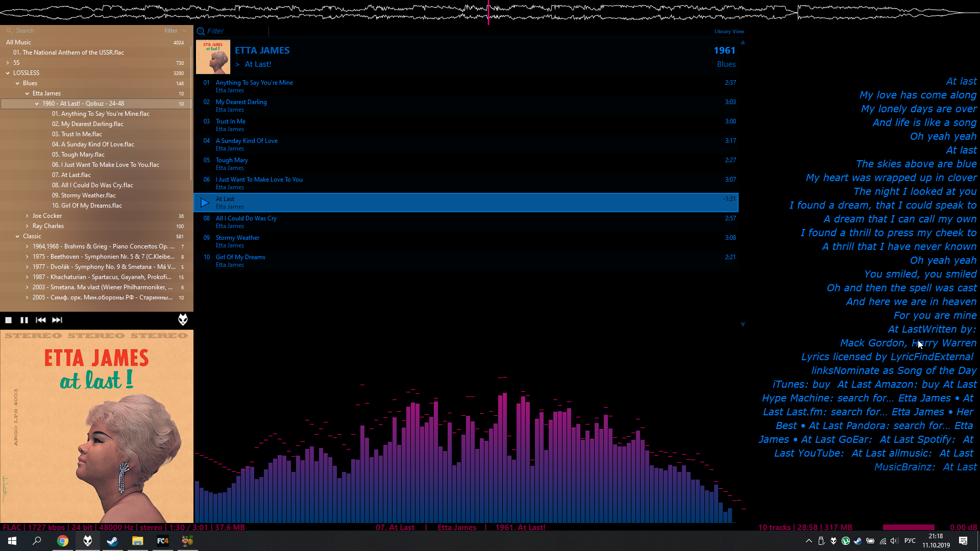Viewport: 980px width, 551px height.
Task: Collapse the Classic folder node
Action: (x=17, y=236)
